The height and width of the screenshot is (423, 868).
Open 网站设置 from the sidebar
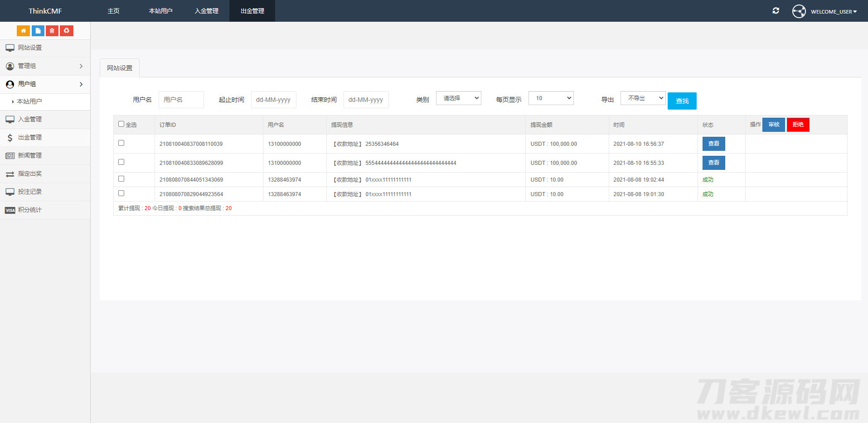tap(29, 48)
